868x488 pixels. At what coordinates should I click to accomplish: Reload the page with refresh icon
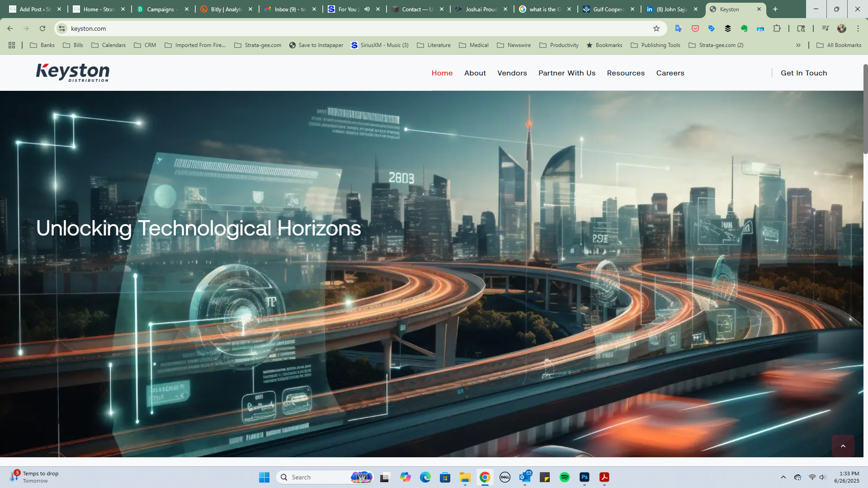(x=42, y=28)
